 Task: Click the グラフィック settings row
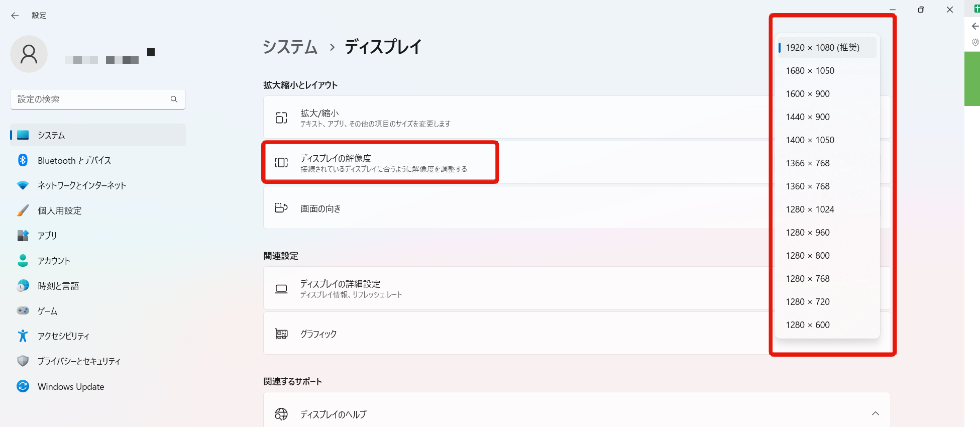517,334
